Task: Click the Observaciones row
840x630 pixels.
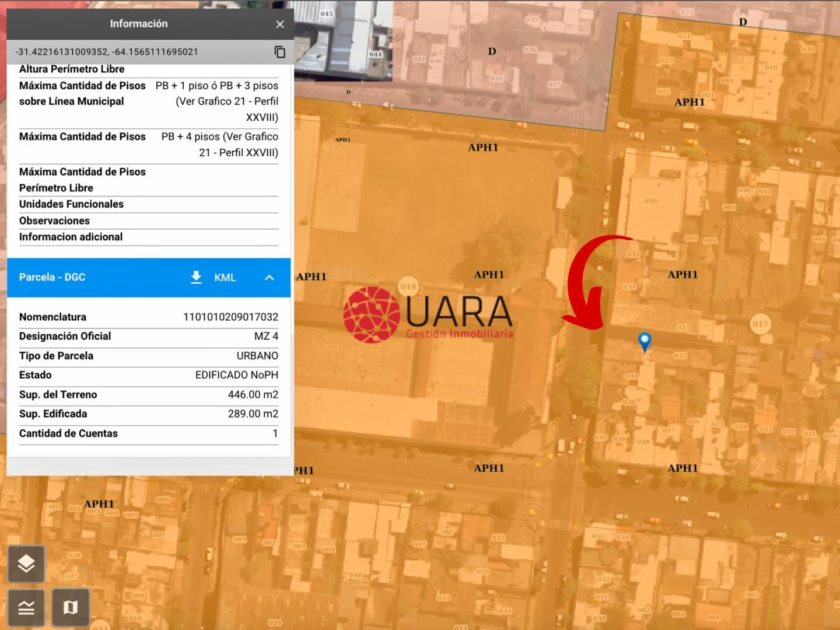Action: [x=54, y=220]
